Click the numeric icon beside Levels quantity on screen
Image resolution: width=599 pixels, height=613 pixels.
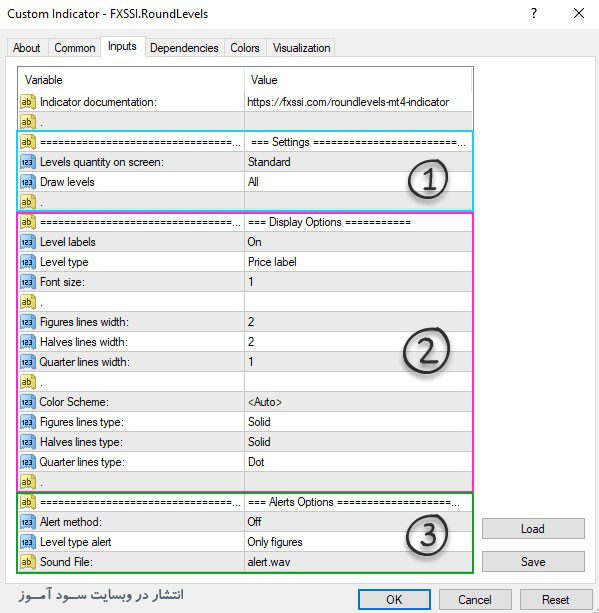coord(28,162)
